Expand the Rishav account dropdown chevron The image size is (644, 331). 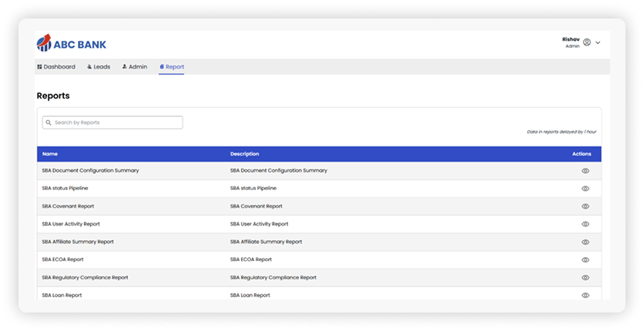598,42
